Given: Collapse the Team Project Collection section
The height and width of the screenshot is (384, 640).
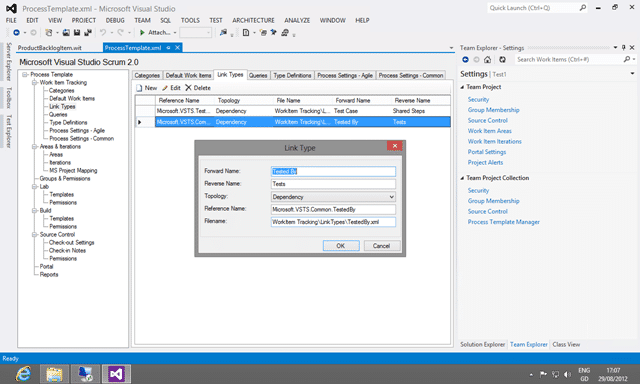Looking at the screenshot, I should click(462, 178).
